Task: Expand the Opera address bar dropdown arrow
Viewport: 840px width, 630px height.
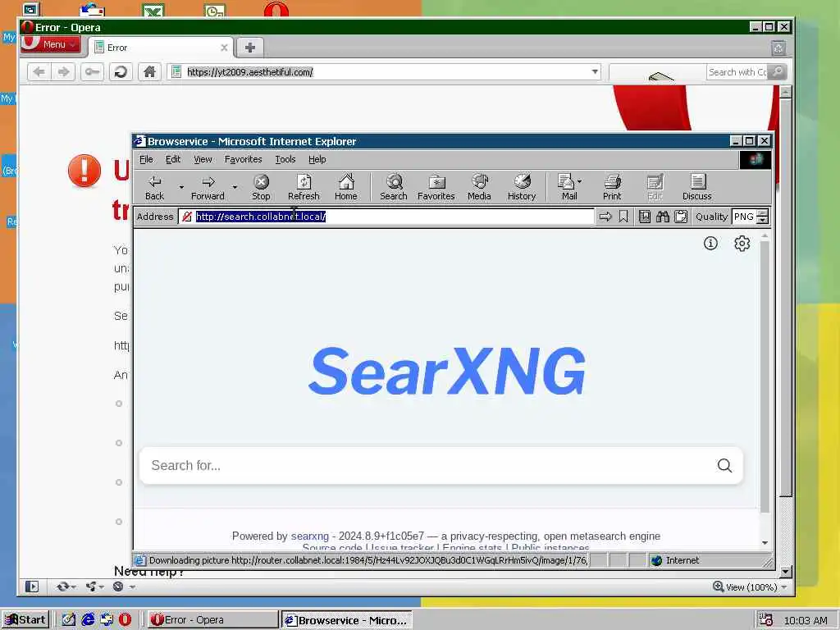Action: click(595, 72)
